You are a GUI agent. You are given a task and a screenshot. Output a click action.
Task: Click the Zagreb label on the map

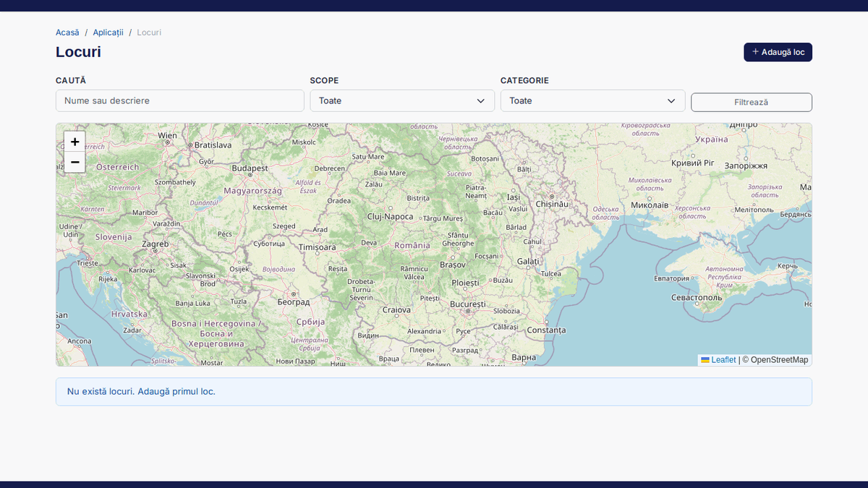[155, 244]
